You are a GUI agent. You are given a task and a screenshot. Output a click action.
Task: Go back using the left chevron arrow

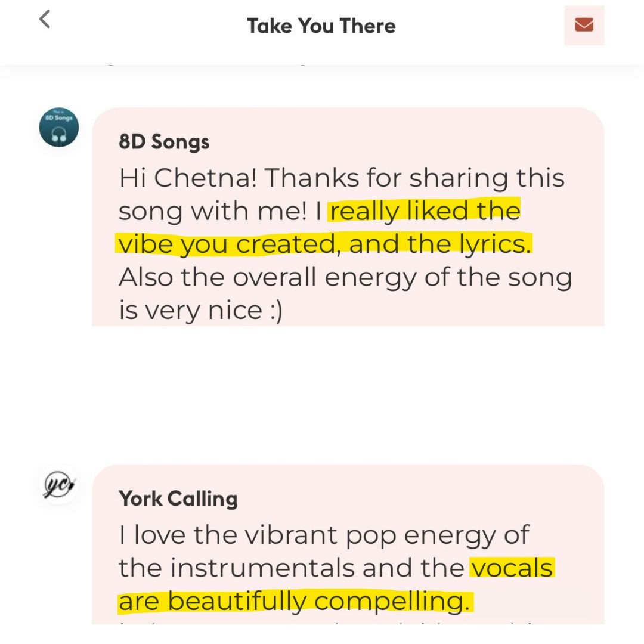tap(45, 19)
